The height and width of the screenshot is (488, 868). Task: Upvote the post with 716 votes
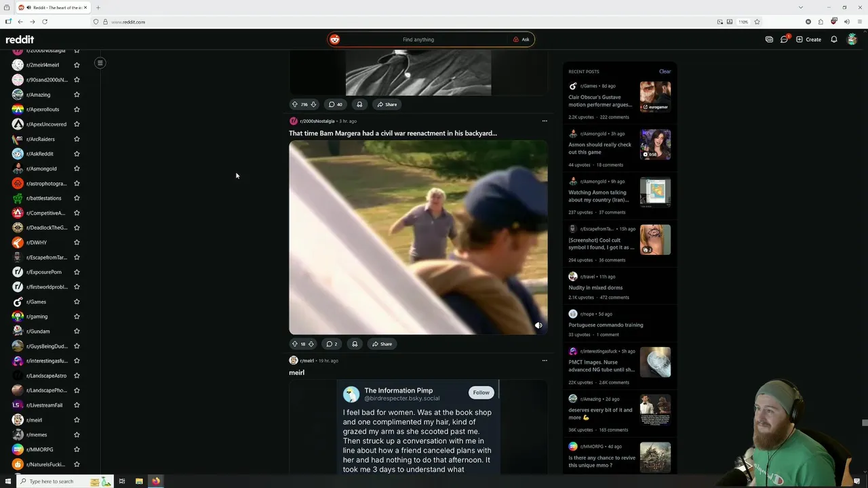tap(294, 104)
